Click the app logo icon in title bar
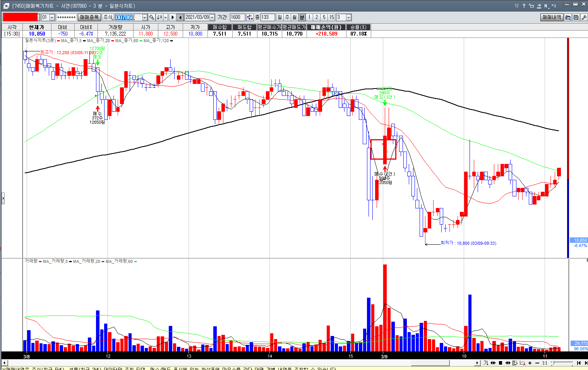This screenshot has width=588, height=370. click(6, 6)
